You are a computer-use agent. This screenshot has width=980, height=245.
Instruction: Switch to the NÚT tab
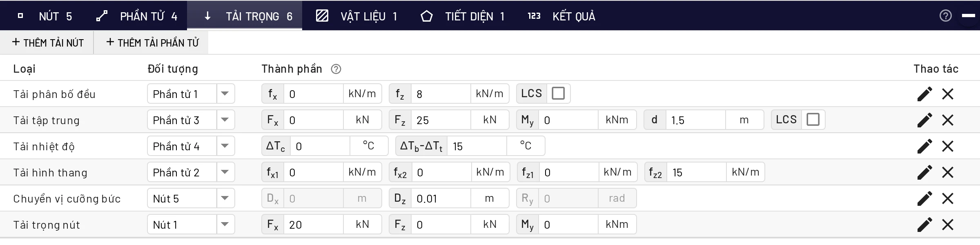point(45,16)
